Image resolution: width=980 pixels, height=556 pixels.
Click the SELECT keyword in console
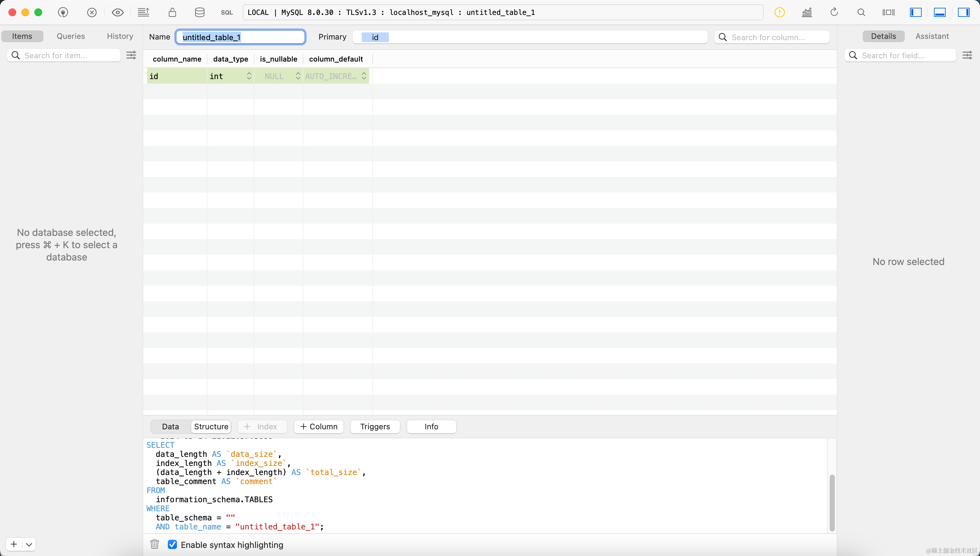click(x=160, y=445)
